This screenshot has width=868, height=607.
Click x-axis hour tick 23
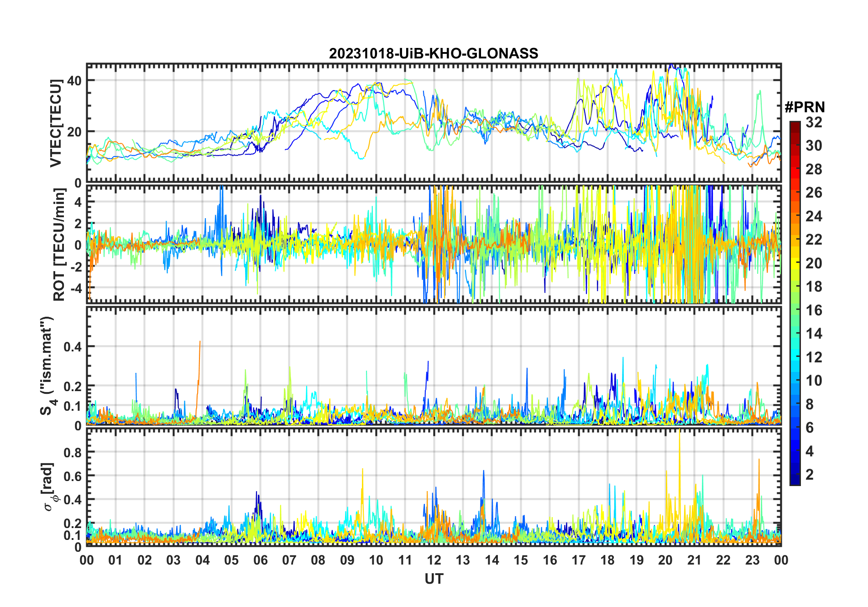point(753,560)
